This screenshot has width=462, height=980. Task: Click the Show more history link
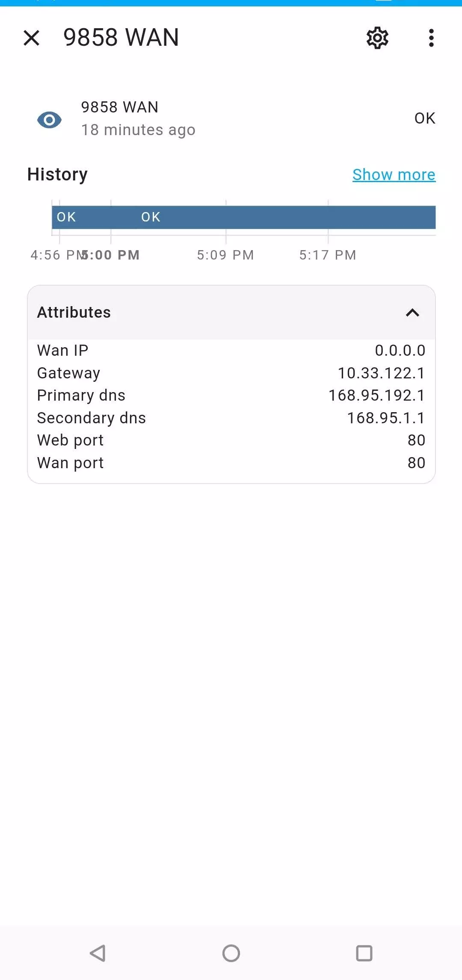pos(394,174)
